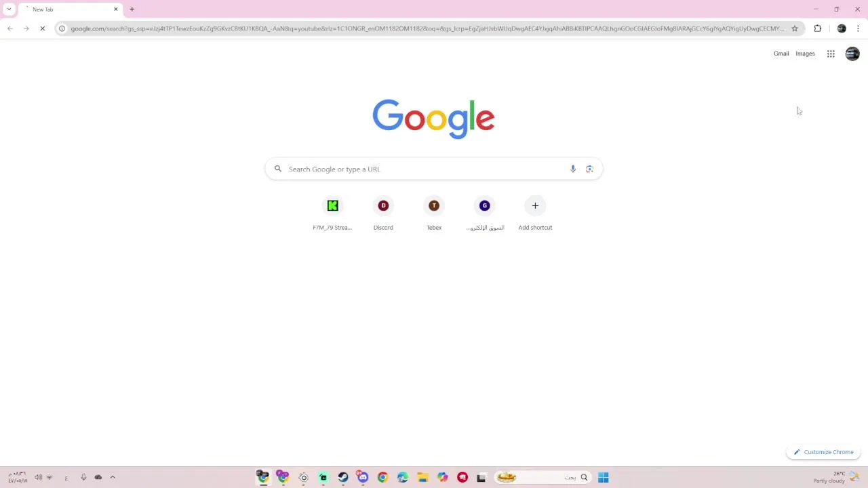Open the Extensions puzzle icon
The height and width of the screenshot is (488, 868).
tap(817, 28)
